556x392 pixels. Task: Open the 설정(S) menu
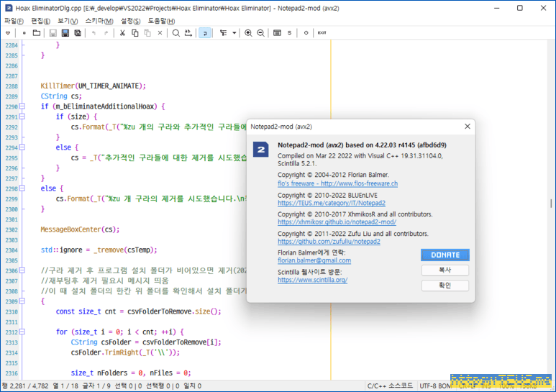point(130,21)
